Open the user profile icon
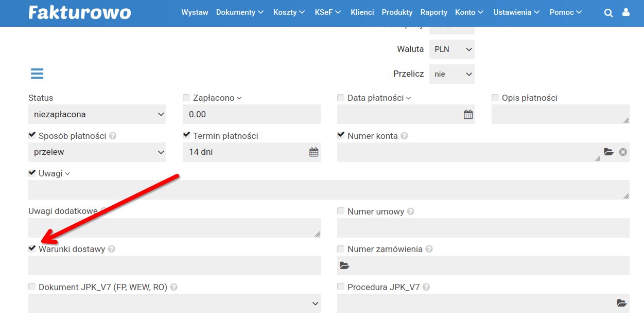Screen dimensions: 644x322 coord(626,12)
